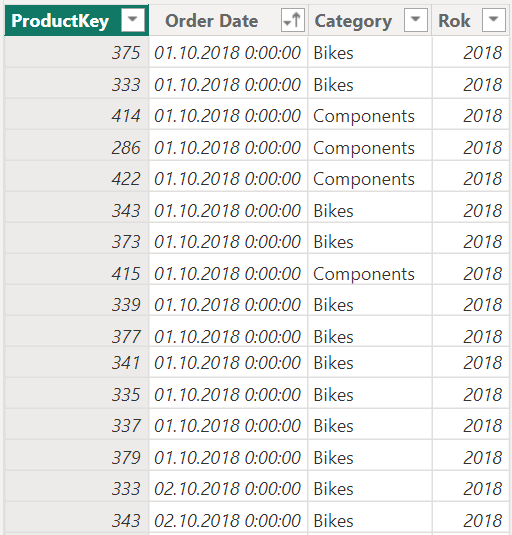Select the ProductKey column header
The image size is (512, 535).
(76, 20)
